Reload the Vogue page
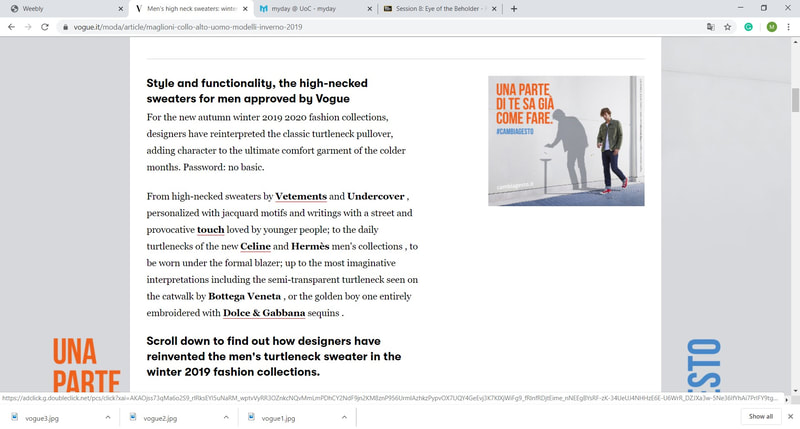This screenshot has height=429, width=800. coord(45,27)
